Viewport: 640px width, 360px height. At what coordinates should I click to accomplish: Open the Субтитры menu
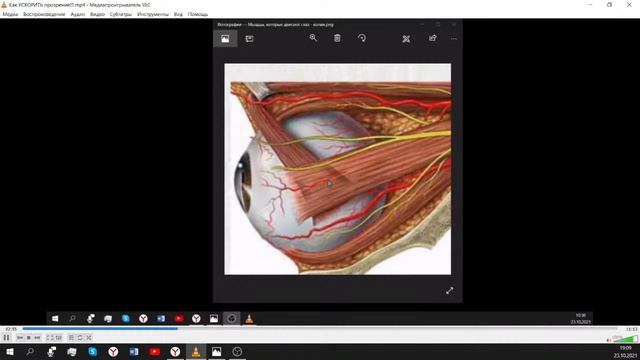coord(121,14)
